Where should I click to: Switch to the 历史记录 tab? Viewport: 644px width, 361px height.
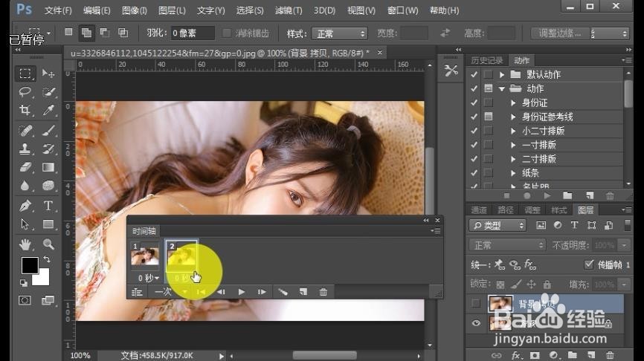[x=486, y=60]
